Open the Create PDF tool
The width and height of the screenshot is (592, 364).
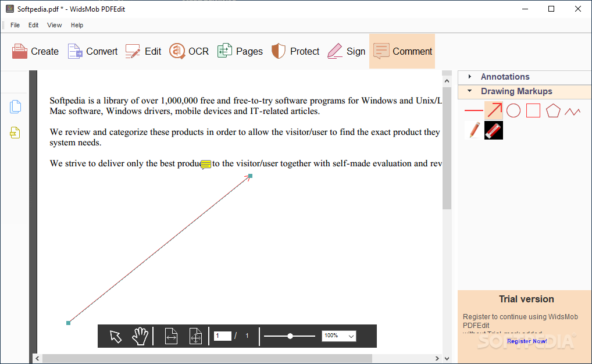[x=35, y=51]
